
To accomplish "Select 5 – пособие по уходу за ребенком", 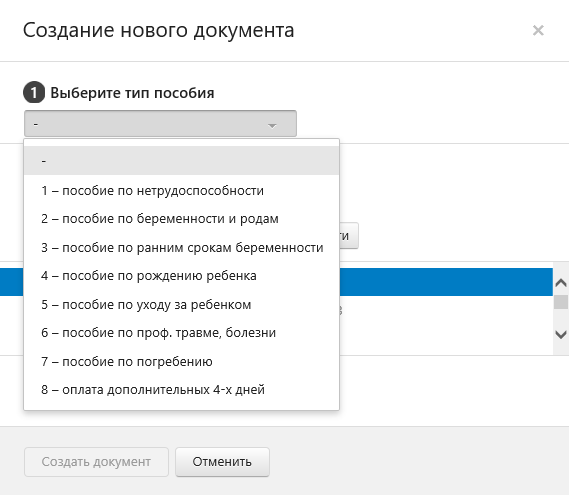I will pos(181,304).
